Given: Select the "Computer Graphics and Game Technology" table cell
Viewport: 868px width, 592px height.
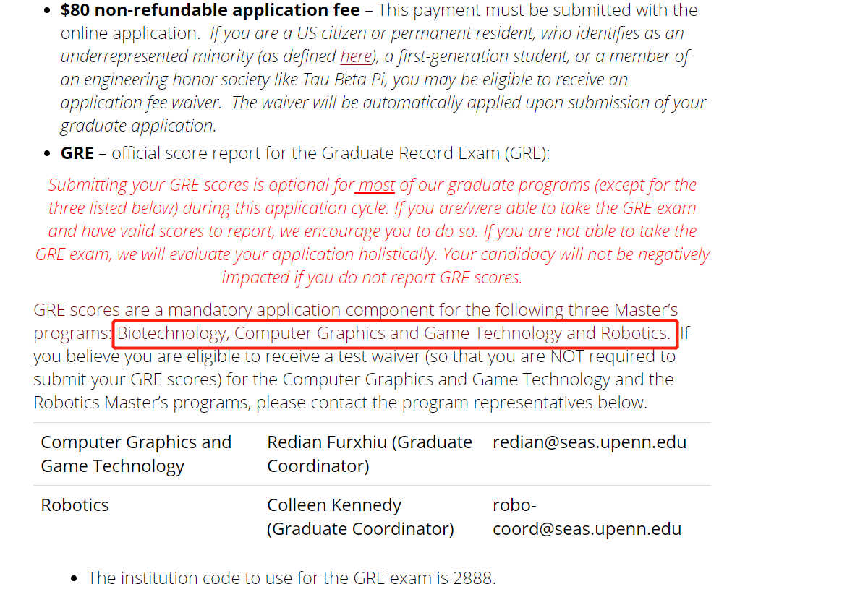Looking at the screenshot, I should [136, 454].
